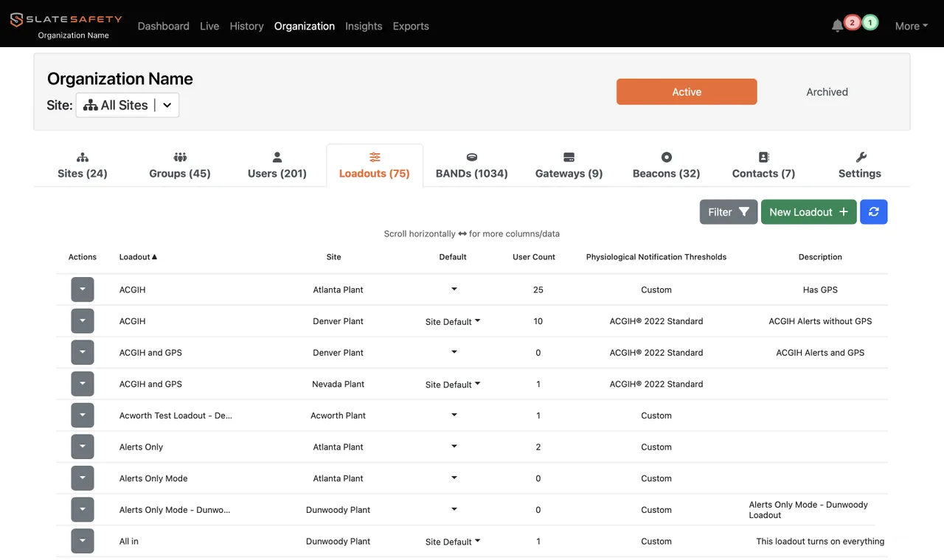Expand the More menu
This screenshot has height=560, width=944.
tap(912, 26)
